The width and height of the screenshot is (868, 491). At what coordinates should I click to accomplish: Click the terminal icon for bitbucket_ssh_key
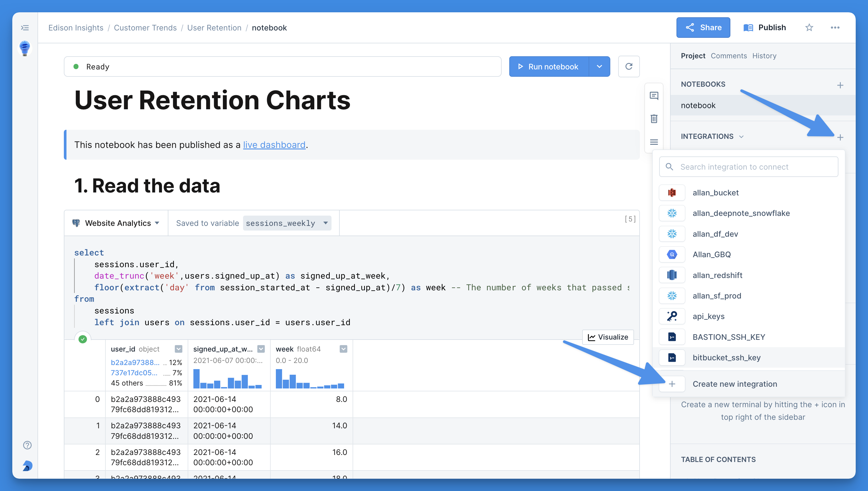pyautogui.click(x=672, y=357)
